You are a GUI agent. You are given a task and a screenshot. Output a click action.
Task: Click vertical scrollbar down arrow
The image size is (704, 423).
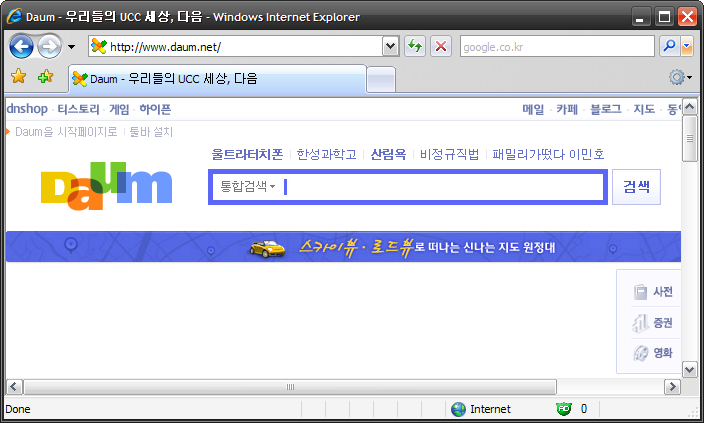(689, 370)
